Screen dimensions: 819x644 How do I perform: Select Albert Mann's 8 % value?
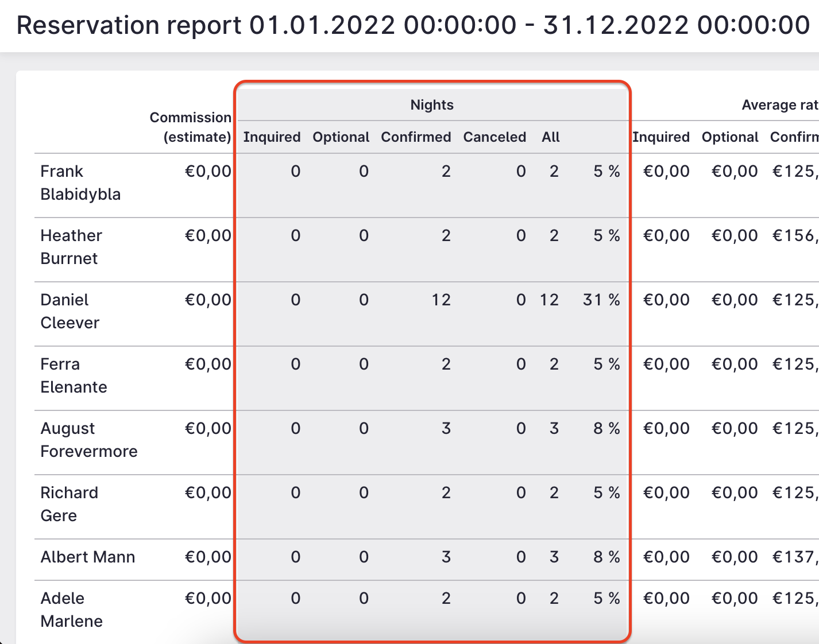[606, 557]
